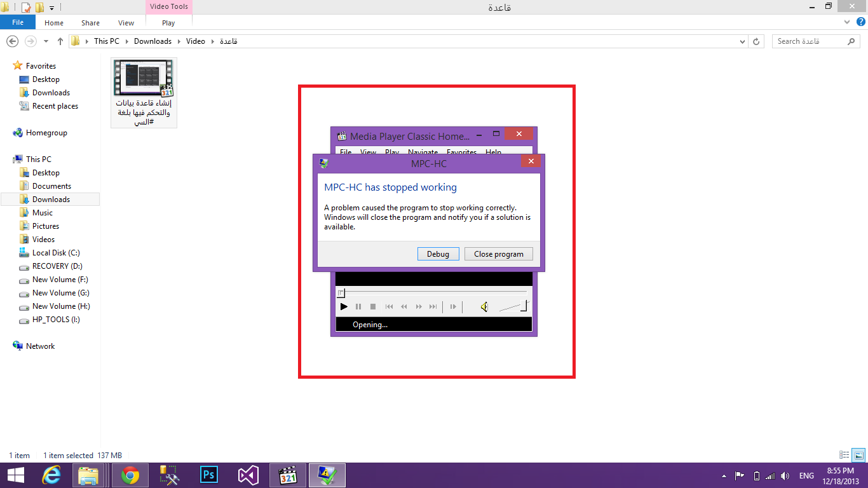Viewport: 868px width, 488px height.
Task: Click the frame step button in MPC-HC
Action: [453, 307]
